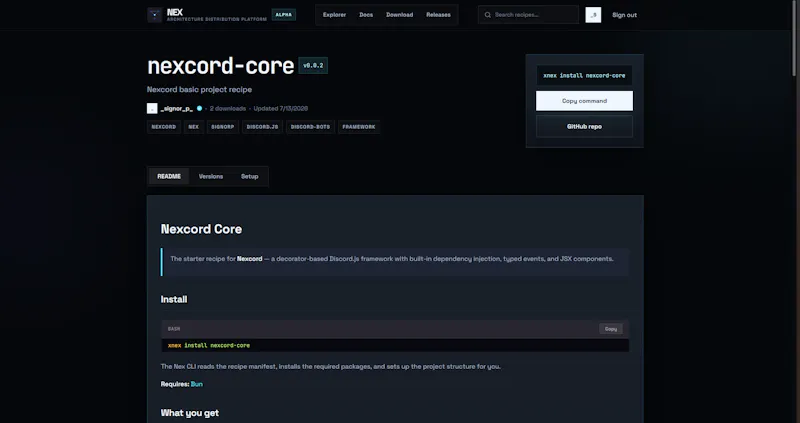Switch to the Setup tab
Viewport: 800px width, 423px height.
click(x=249, y=177)
